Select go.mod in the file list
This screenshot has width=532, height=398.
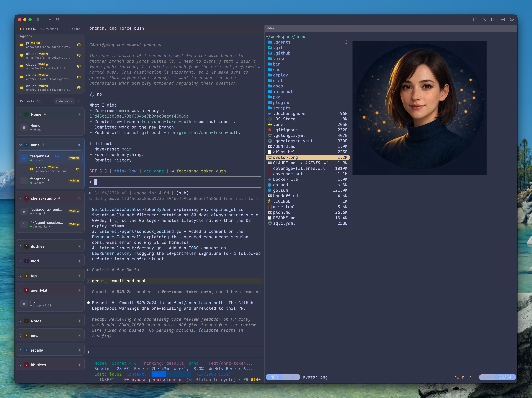308,185
